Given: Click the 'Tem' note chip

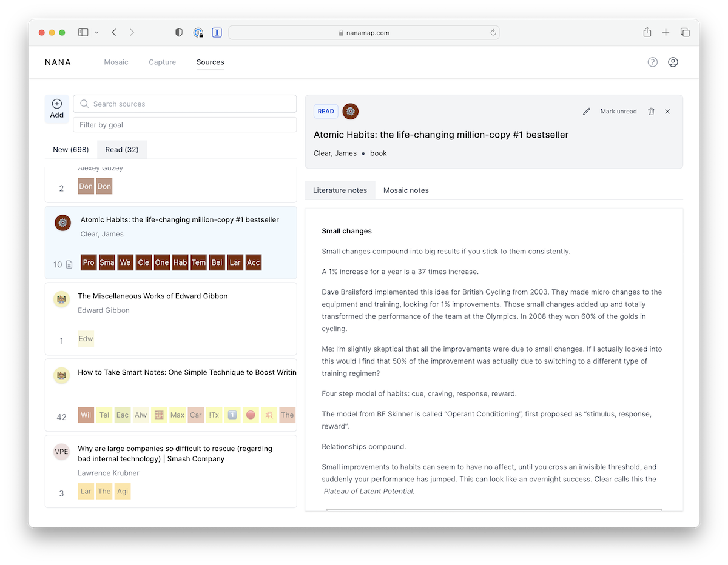Looking at the screenshot, I should (198, 262).
